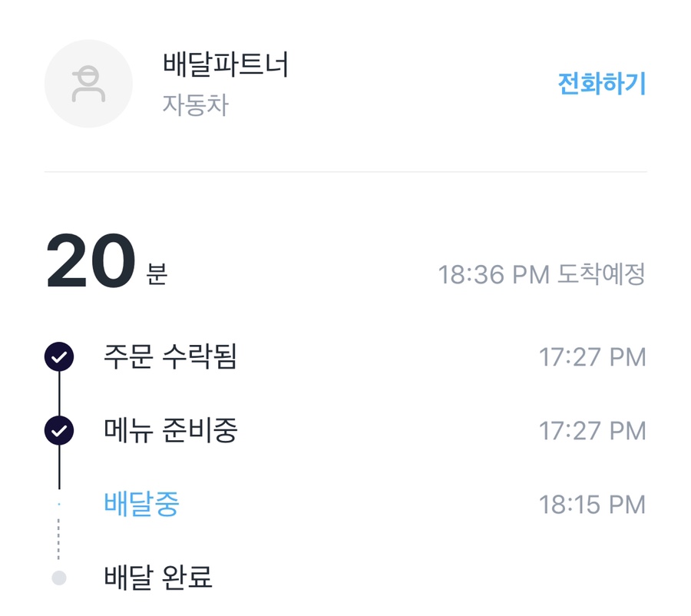691x616 pixels.
Task: Click the 17:27 PM time beside 주문 수락됨
Action: coord(592,357)
